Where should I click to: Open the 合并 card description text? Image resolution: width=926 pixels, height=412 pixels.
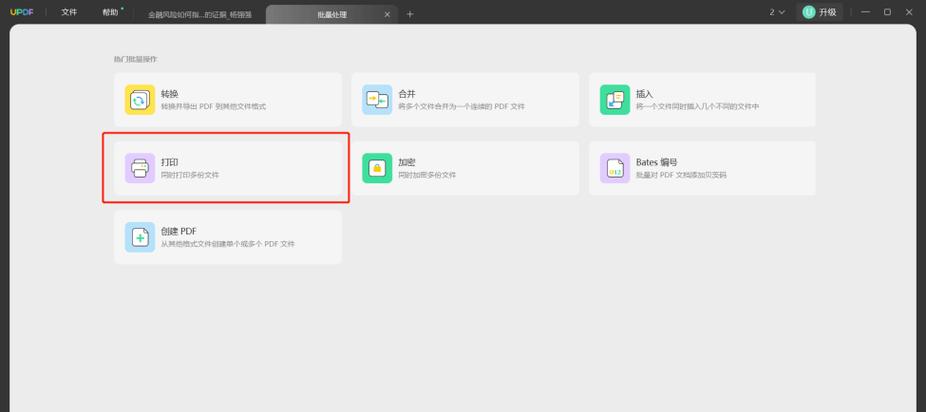[461, 107]
